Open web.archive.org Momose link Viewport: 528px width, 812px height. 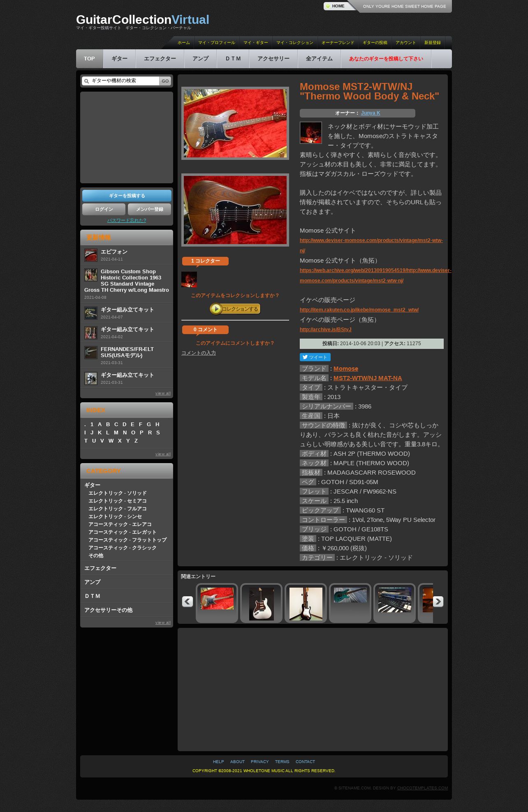click(375, 275)
